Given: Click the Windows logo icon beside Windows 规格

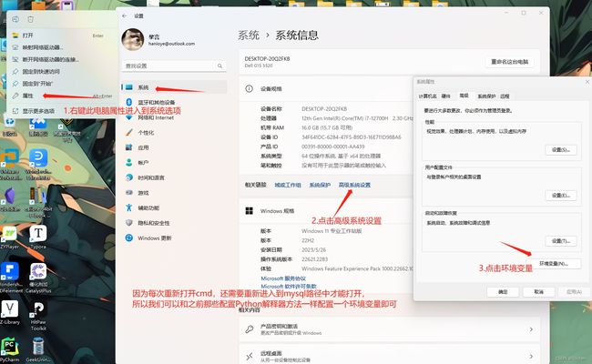Looking at the screenshot, I should [x=250, y=210].
